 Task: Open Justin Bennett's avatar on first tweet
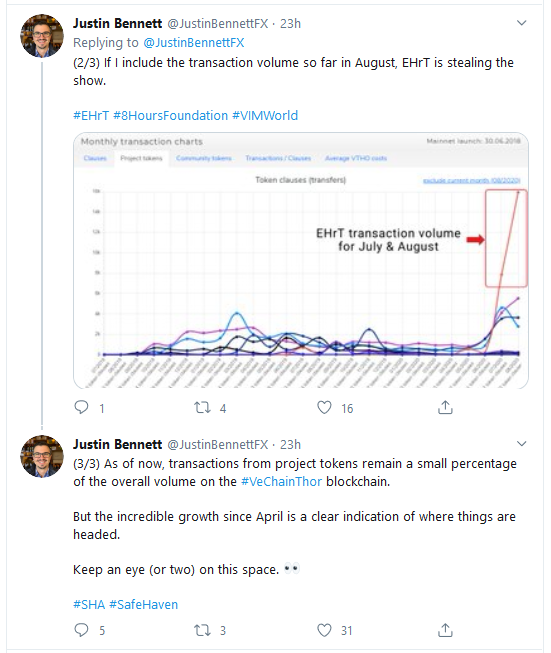42,35
